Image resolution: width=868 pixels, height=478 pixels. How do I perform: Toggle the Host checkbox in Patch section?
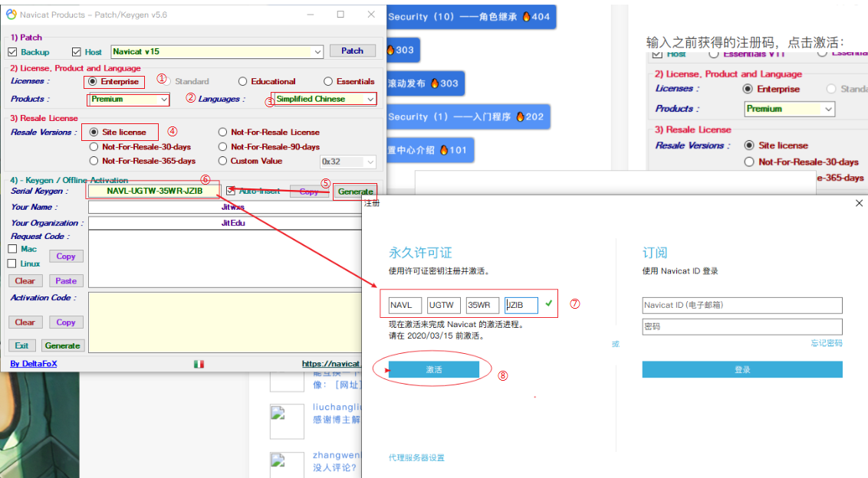(77, 52)
